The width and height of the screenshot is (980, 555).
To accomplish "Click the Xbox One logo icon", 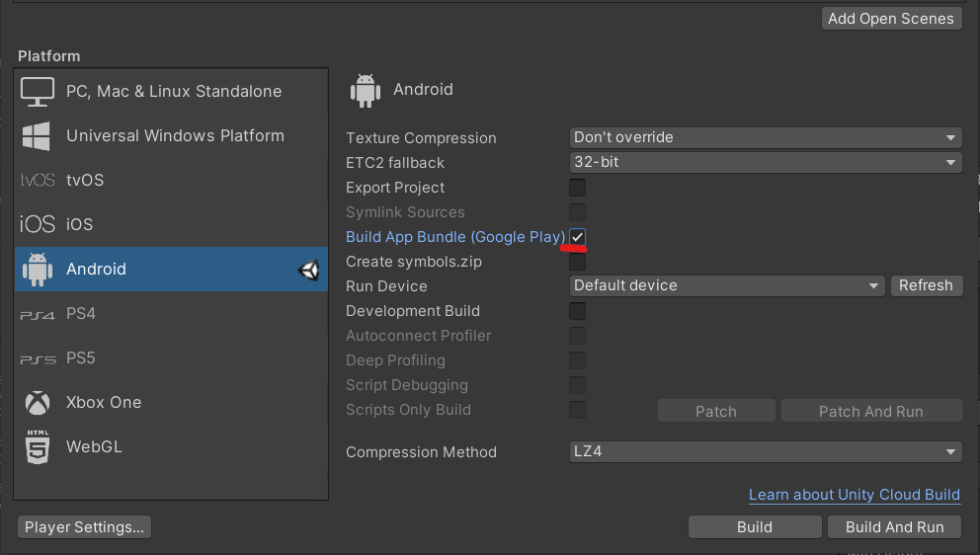I will [38, 403].
